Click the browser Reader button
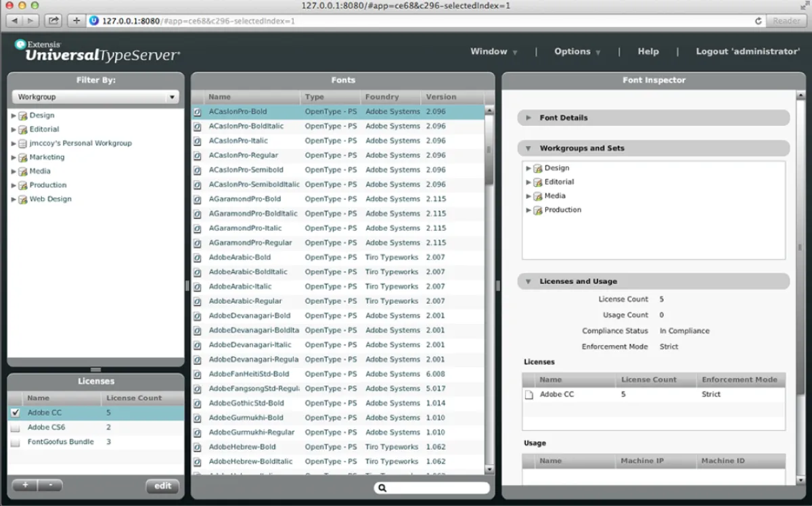Screen dimensions: 812x506 (x=786, y=21)
